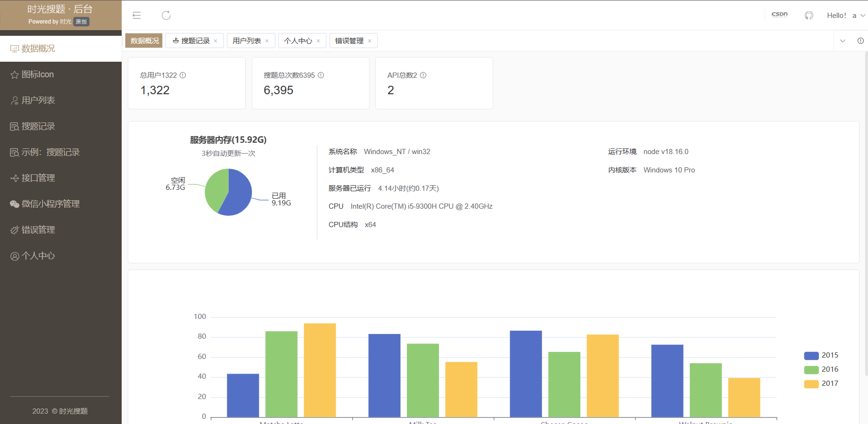Collapse the sidebar with the arrow icon
The height and width of the screenshot is (424, 868).
tap(136, 15)
